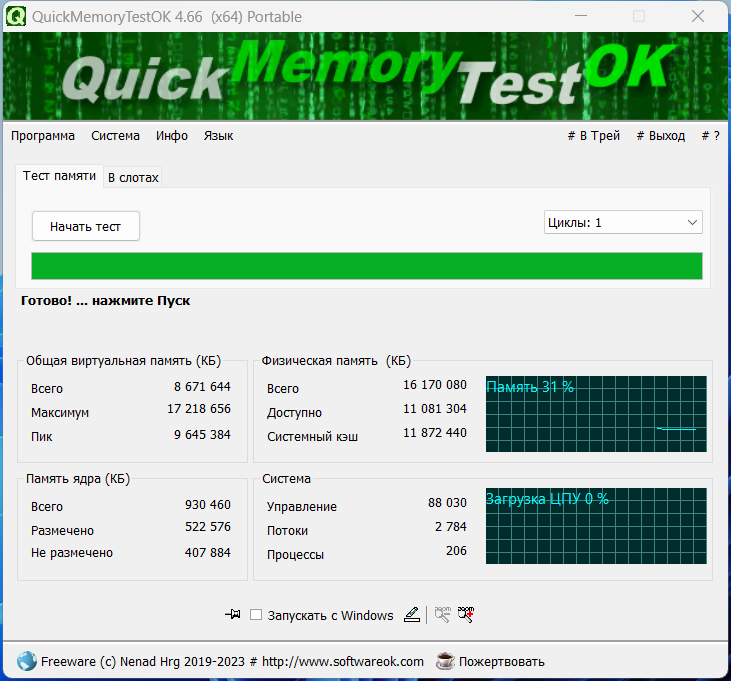Click the Потоки label

[x=287, y=530]
